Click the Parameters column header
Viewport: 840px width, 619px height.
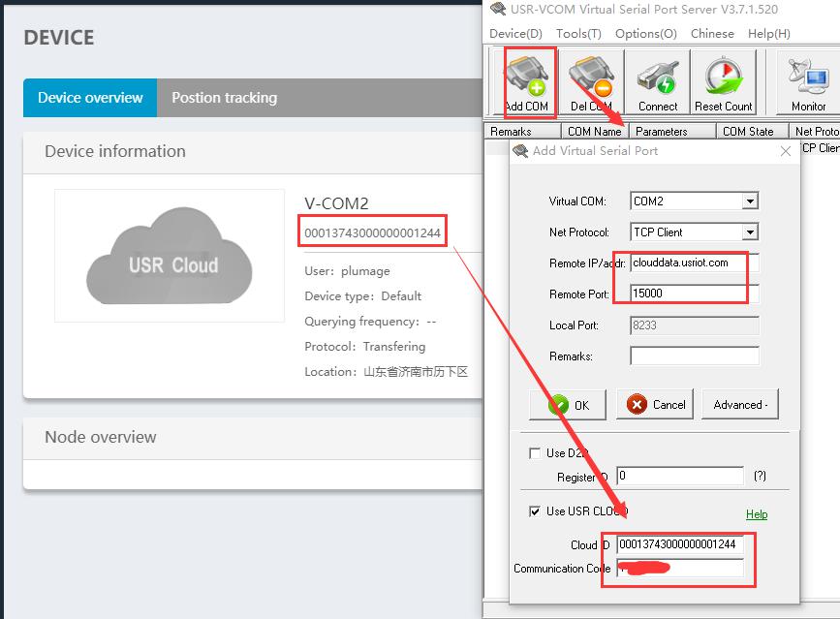pos(672,131)
